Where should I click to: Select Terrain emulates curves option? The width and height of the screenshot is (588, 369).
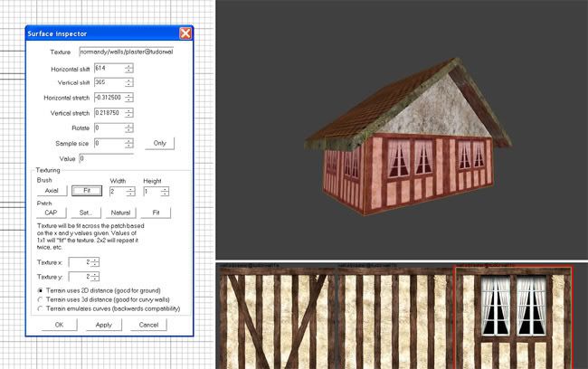pyautogui.click(x=39, y=309)
